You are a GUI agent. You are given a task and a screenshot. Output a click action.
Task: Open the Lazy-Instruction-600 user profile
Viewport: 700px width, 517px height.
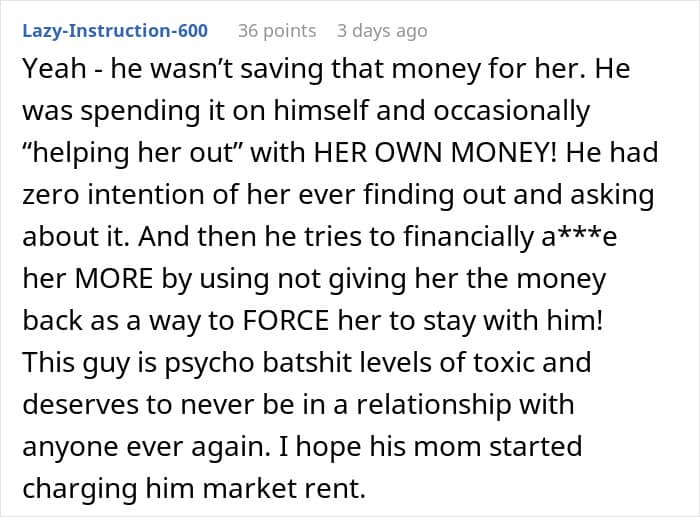click(113, 31)
